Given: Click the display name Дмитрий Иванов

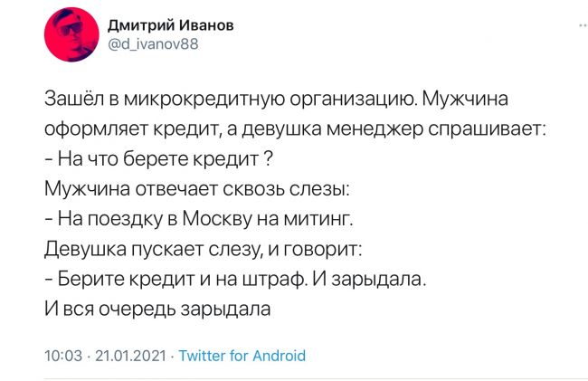Looking at the screenshot, I should point(171,25).
